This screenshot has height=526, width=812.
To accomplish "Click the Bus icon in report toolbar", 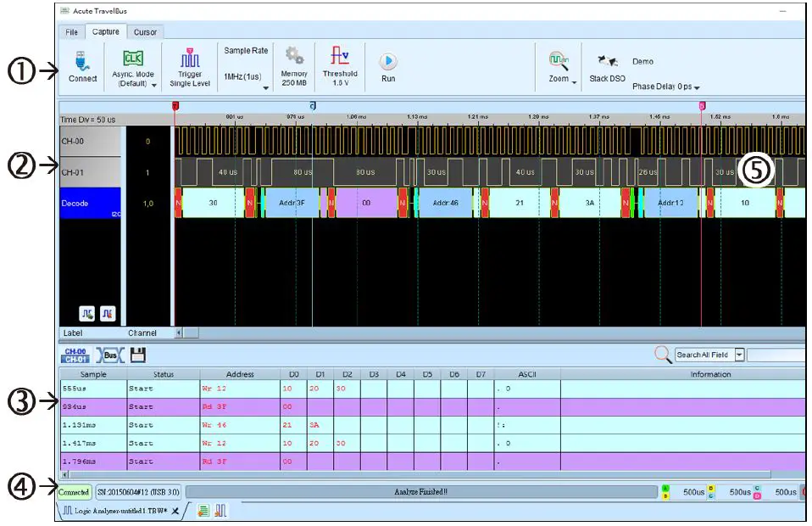I will (108, 355).
